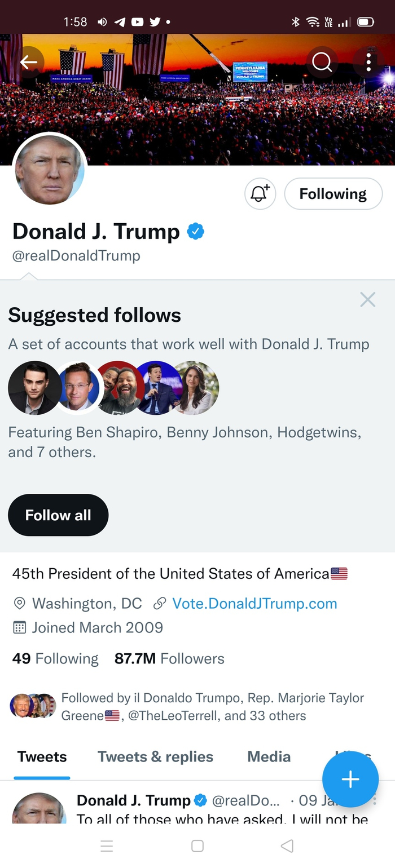This screenshot has width=395, height=868.
Task: Open the Vote.DonaldJTrump.com link
Action: [254, 604]
